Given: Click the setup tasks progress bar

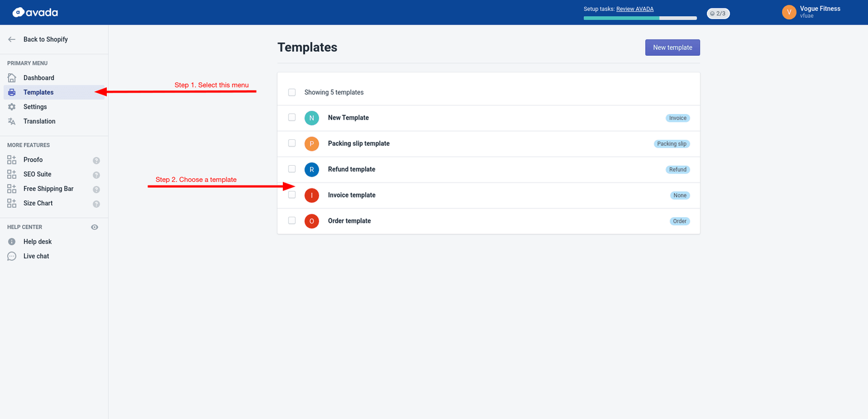Looking at the screenshot, I should tap(640, 18).
